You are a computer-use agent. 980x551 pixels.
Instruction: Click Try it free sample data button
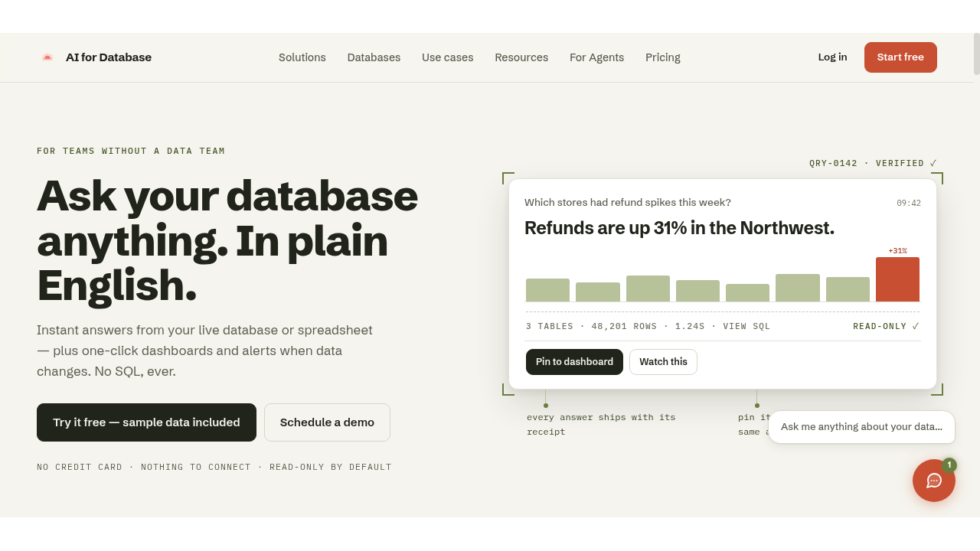146,422
